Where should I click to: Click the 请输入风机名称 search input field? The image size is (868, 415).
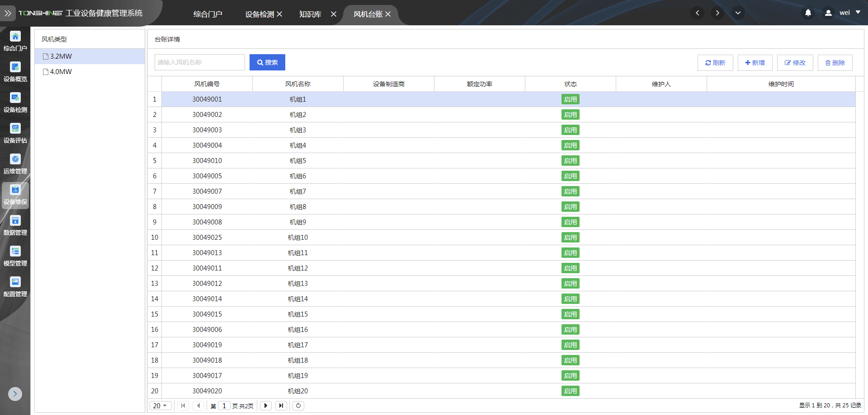click(x=199, y=62)
